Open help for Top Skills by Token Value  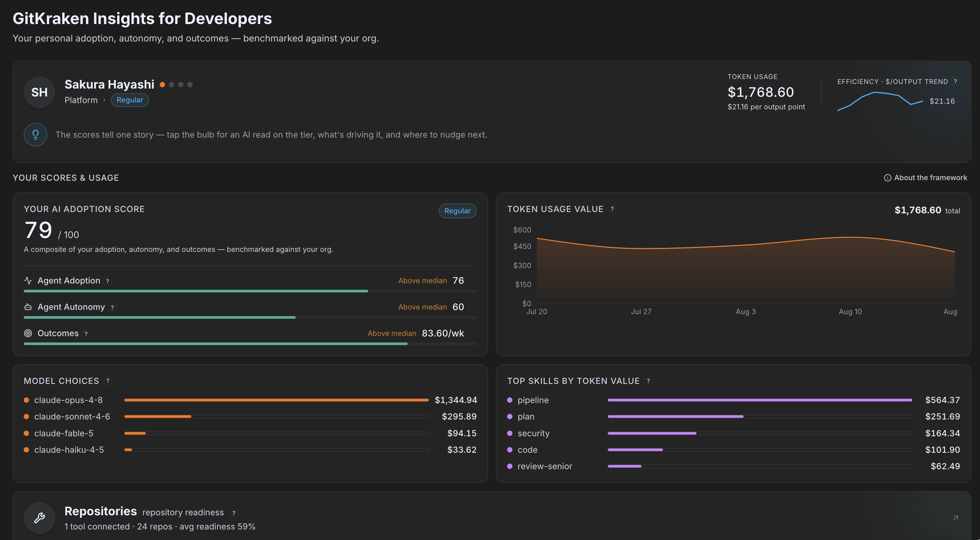pos(649,381)
